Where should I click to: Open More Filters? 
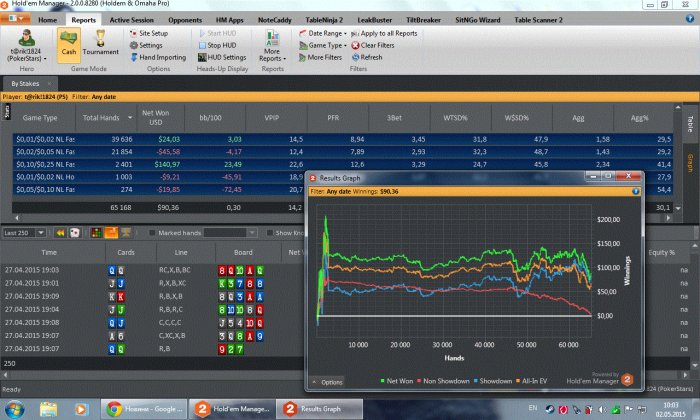click(320, 58)
